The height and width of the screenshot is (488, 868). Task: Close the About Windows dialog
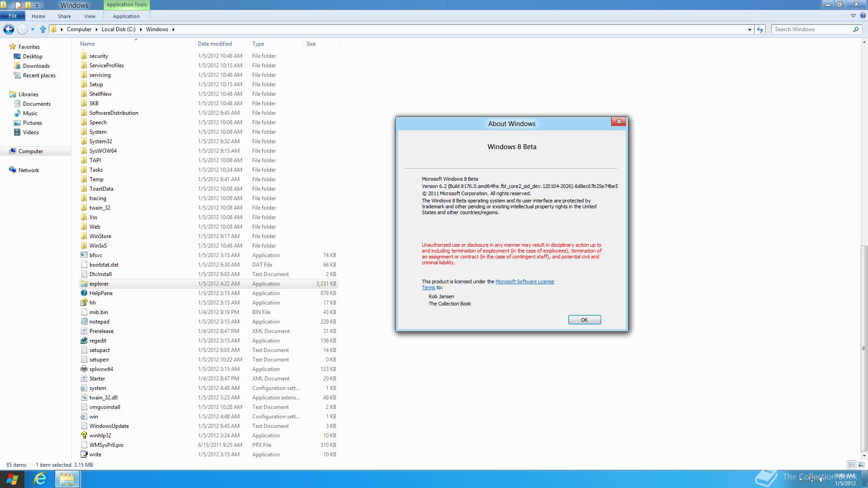point(618,122)
